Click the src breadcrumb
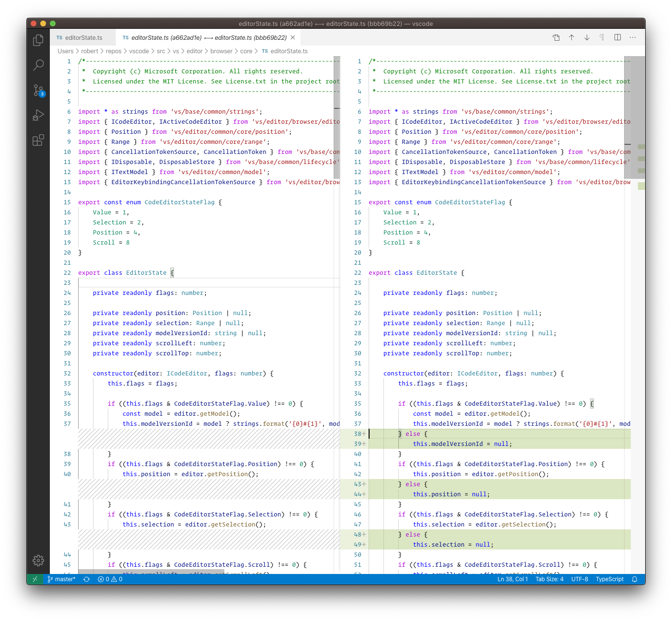The height and width of the screenshot is (620, 672). (x=161, y=51)
